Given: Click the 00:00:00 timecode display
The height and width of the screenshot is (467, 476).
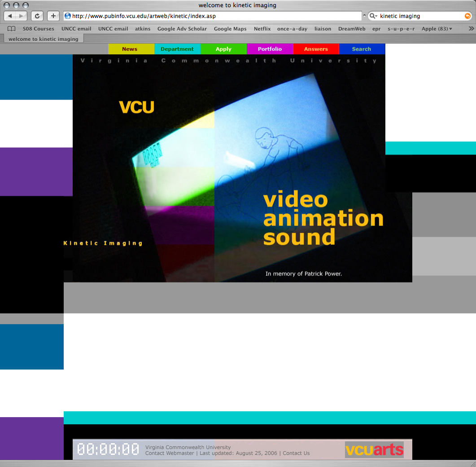Looking at the screenshot, I should point(108,449).
